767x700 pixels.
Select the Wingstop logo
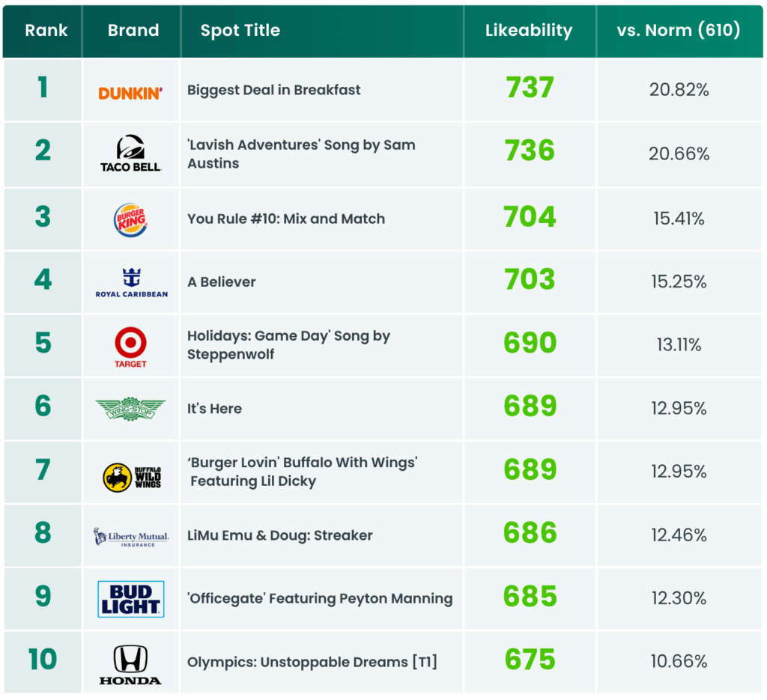tap(130, 409)
